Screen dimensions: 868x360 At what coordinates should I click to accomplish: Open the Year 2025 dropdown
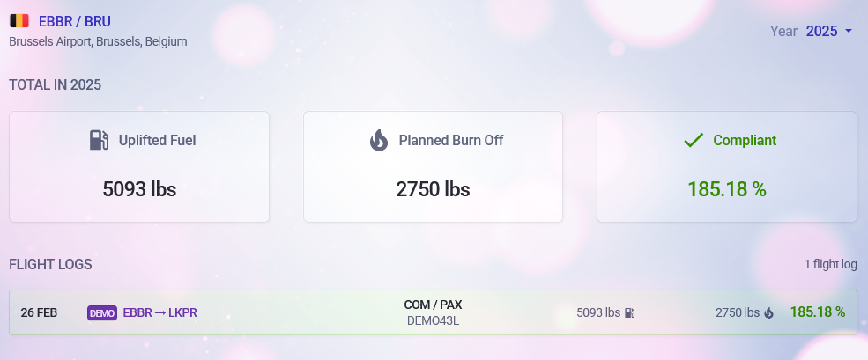point(821,31)
